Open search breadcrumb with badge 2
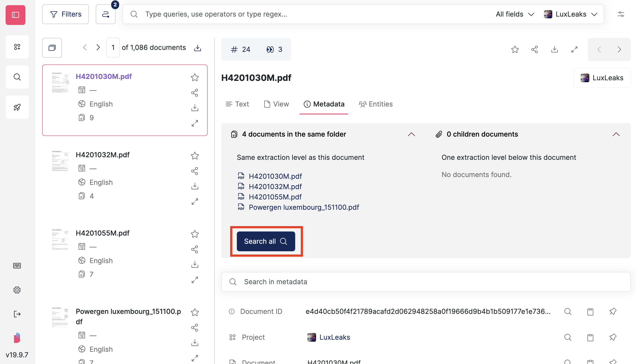 point(105,14)
